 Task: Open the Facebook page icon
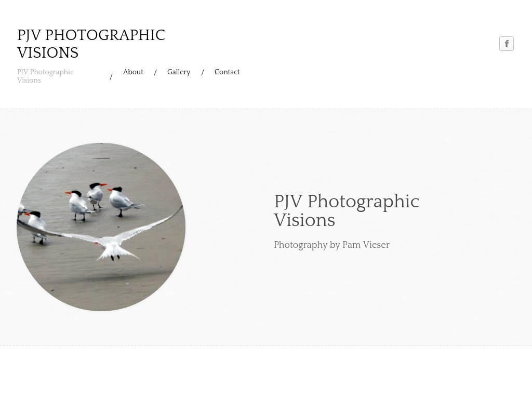click(x=506, y=44)
